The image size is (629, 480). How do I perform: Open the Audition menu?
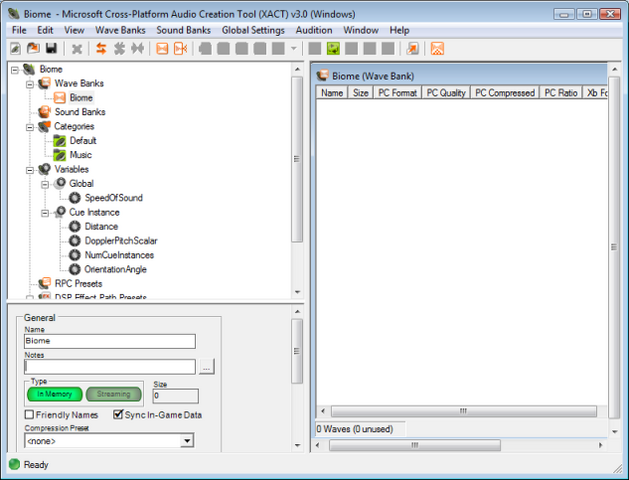pyautogui.click(x=314, y=30)
